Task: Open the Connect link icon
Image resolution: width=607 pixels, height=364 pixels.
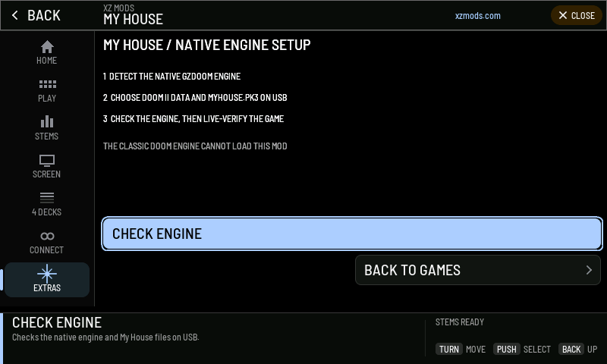Action: 47,236
